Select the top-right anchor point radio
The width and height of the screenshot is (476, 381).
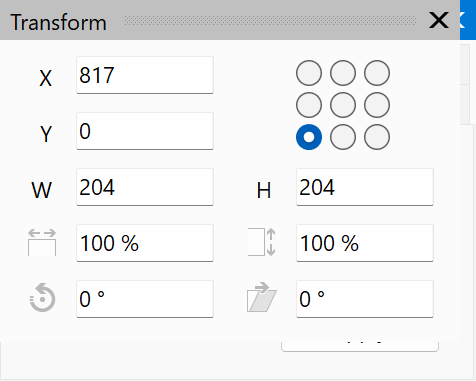(x=377, y=73)
